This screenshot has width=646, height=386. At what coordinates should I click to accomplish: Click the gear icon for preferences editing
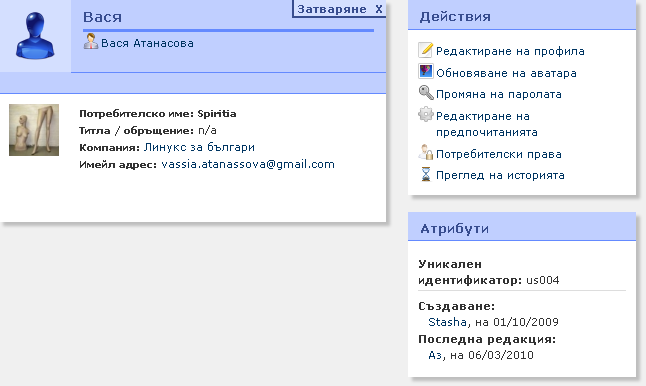click(x=426, y=114)
